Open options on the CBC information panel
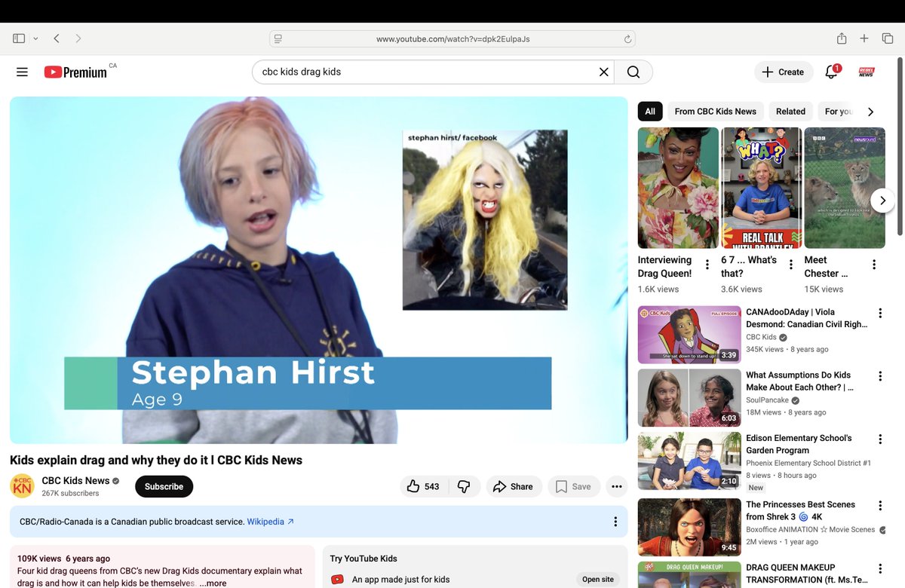The width and height of the screenshot is (905, 588). [x=615, y=522]
